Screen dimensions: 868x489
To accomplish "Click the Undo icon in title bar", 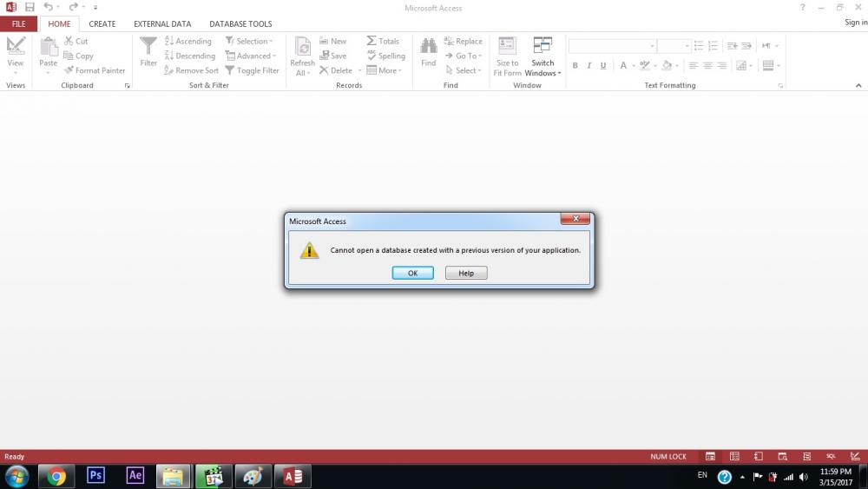I will click(48, 7).
